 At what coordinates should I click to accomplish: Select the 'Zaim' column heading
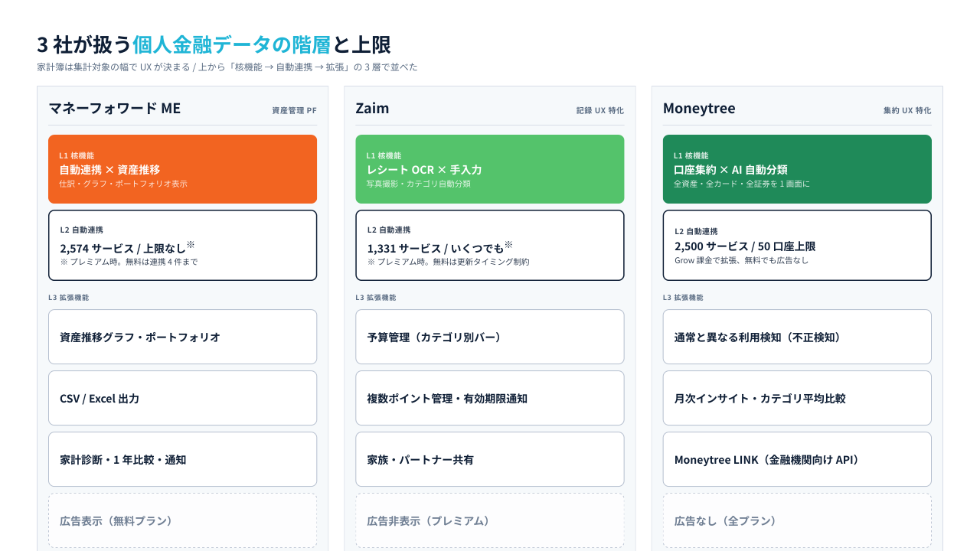[372, 108]
